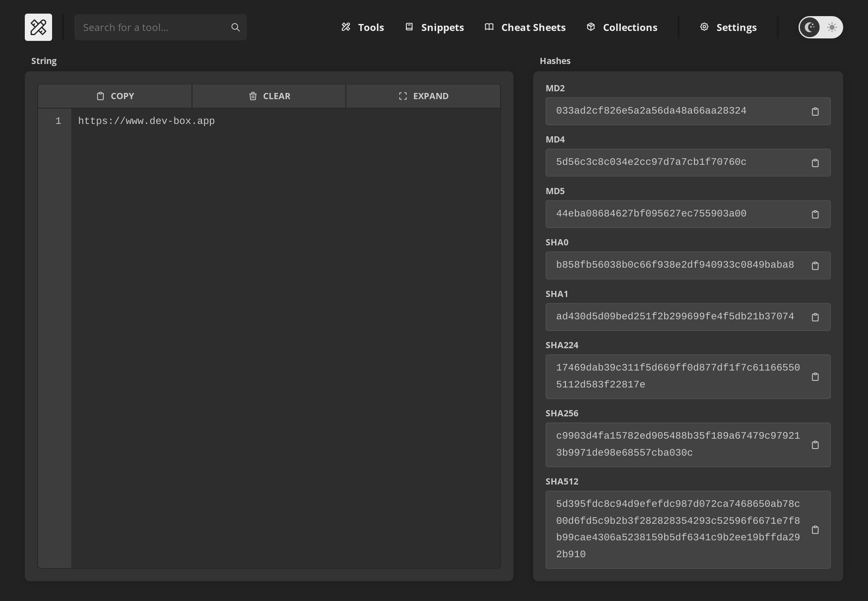Copy the SHA224 hash

pos(815,377)
